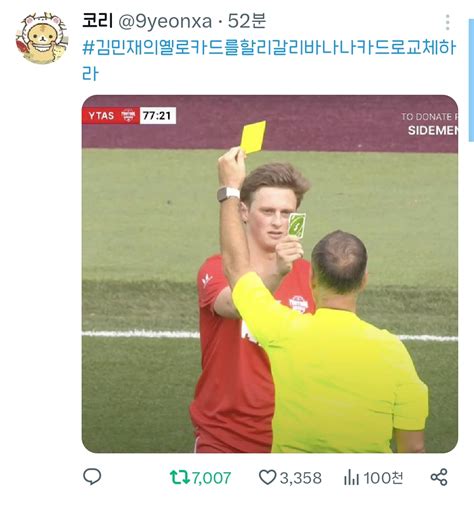
Task: Click the share icon below the tweet
Action: click(x=439, y=477)
